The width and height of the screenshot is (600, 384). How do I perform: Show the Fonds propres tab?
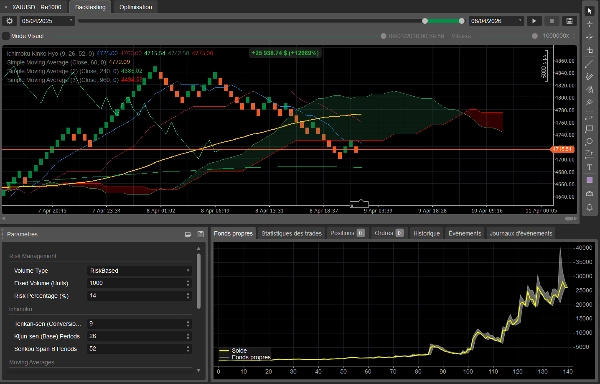pyautogui.click(x=233, y=233)
